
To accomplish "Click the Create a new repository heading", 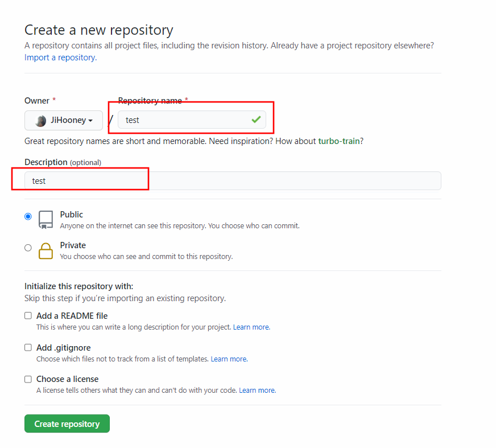I will 99,30.
